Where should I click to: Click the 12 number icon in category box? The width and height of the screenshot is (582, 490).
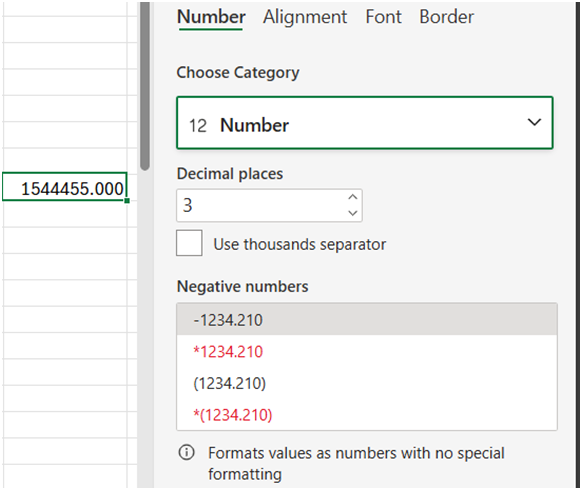tap(197, 125)
